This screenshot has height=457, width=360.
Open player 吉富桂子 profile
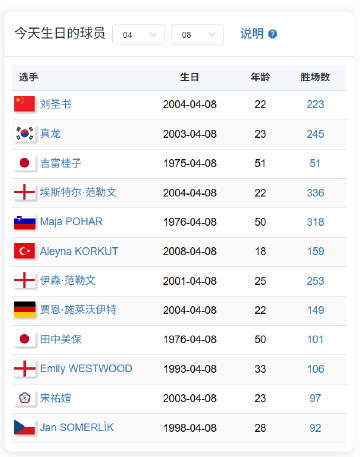61,163
